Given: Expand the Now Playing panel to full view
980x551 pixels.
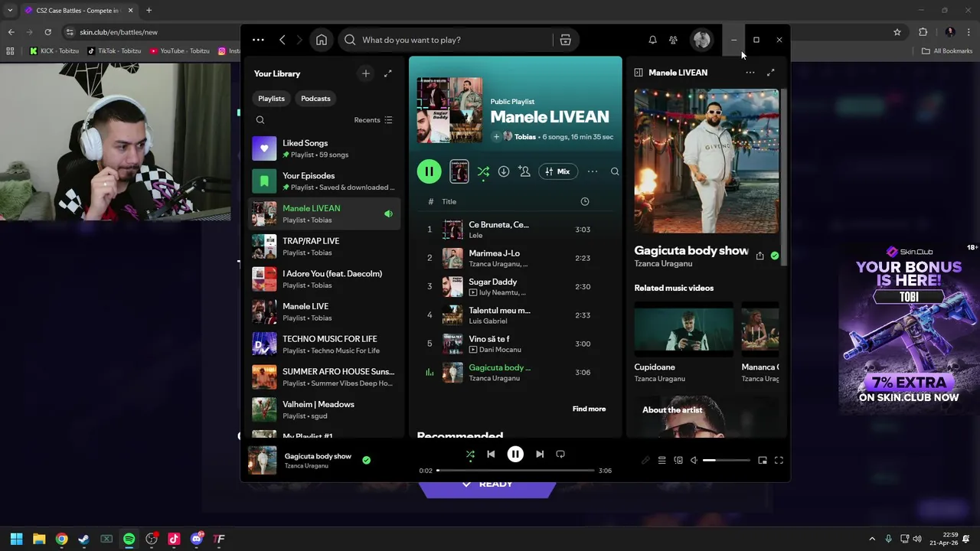Looking at the screenshot, I should coord(771,73).
